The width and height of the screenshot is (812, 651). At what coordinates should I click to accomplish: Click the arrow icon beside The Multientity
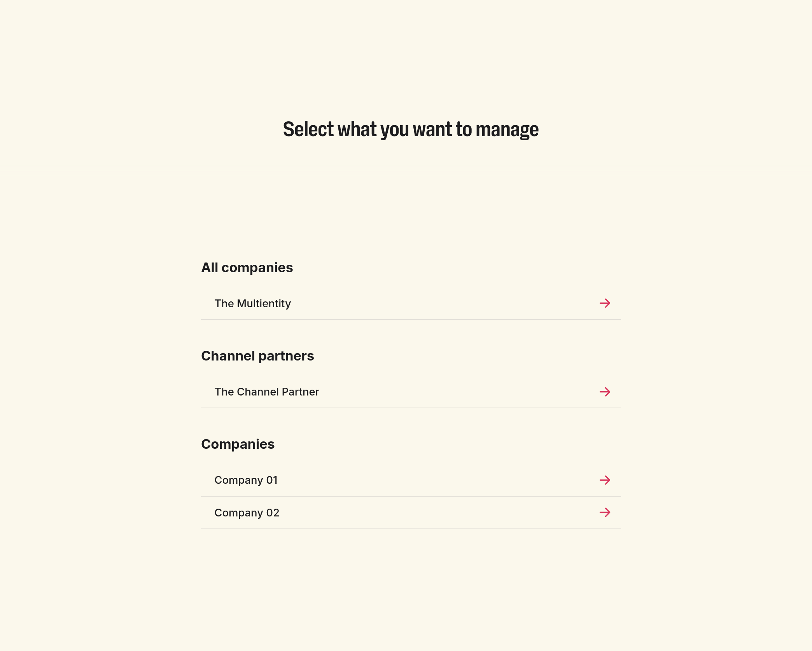pos(605,303)
